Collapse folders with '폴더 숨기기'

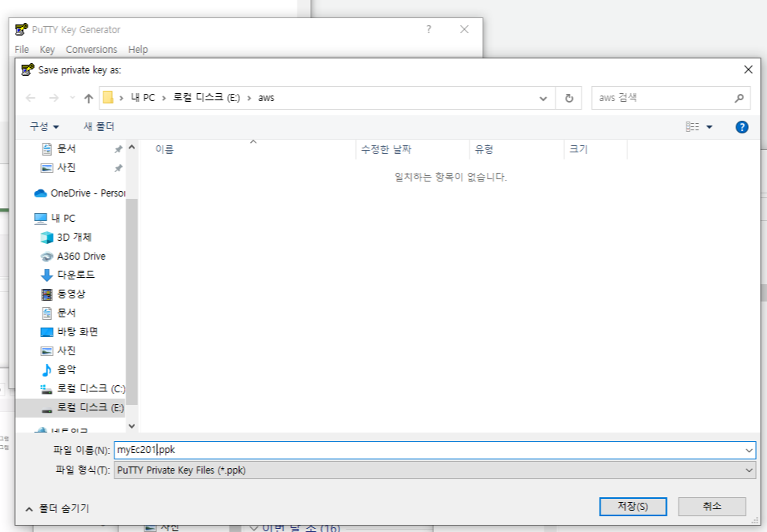point(58,508)
